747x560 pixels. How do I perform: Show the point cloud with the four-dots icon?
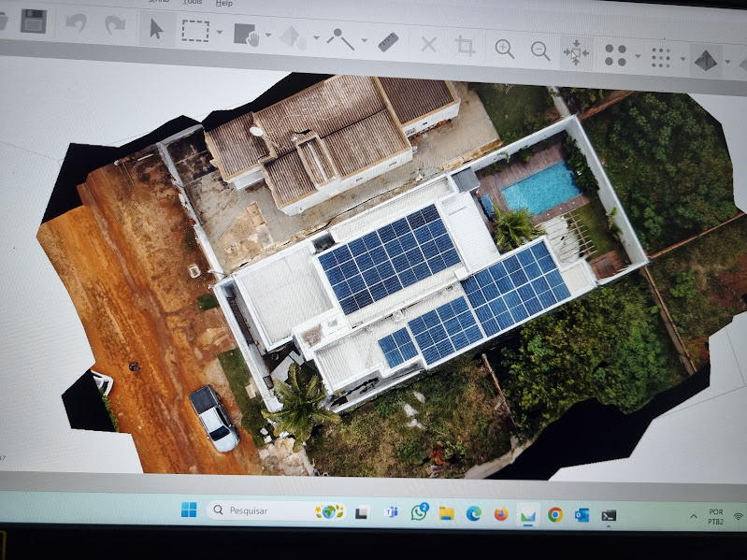click(x=615, y=55)
